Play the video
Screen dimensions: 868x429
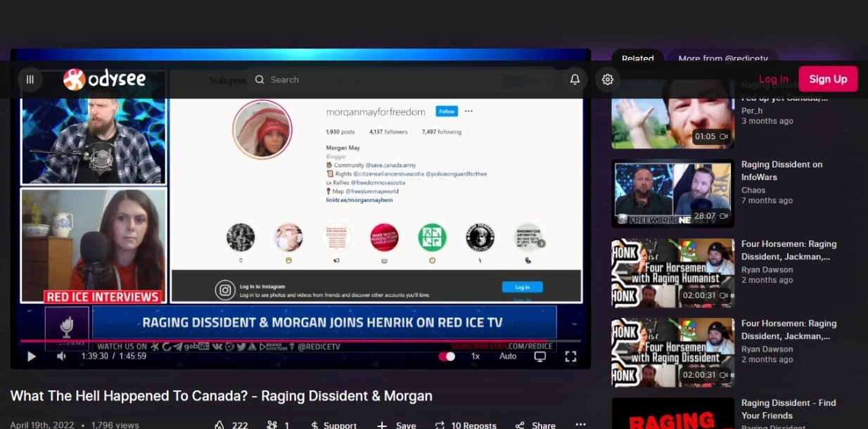tap(31, 357)
